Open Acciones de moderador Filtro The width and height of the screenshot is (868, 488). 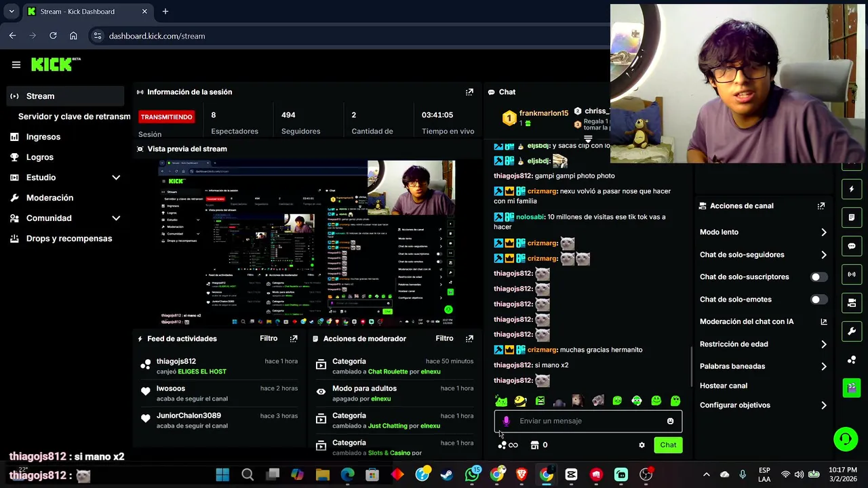(444, 339)
